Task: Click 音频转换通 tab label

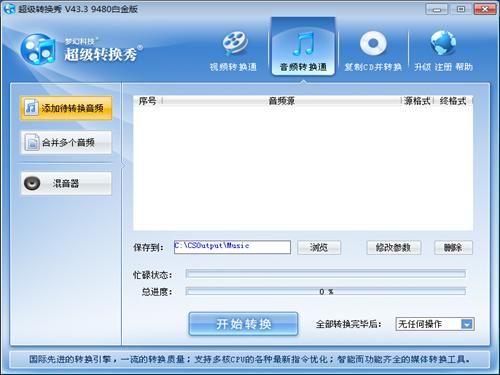Action: click(x=303, y=67)
